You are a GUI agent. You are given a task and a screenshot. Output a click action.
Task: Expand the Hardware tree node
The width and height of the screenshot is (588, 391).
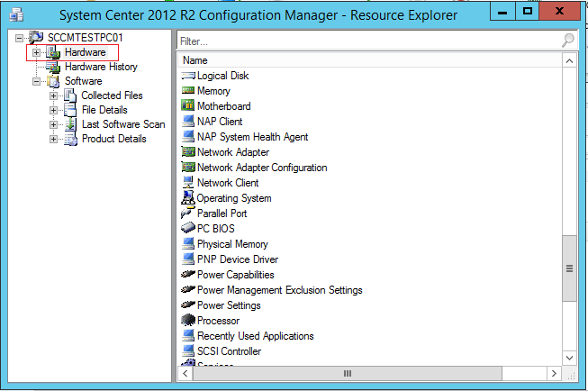[x=36, y=52]
